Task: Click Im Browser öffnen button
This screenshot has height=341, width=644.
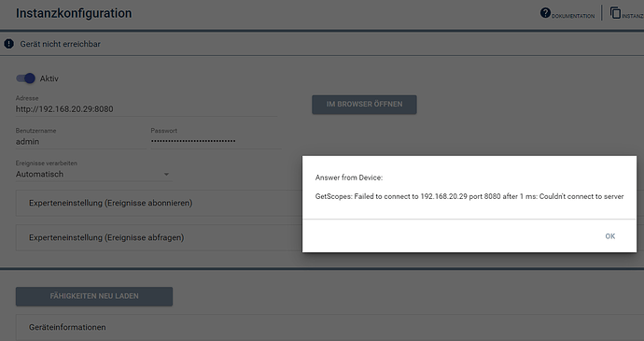Action: point(364,105)
